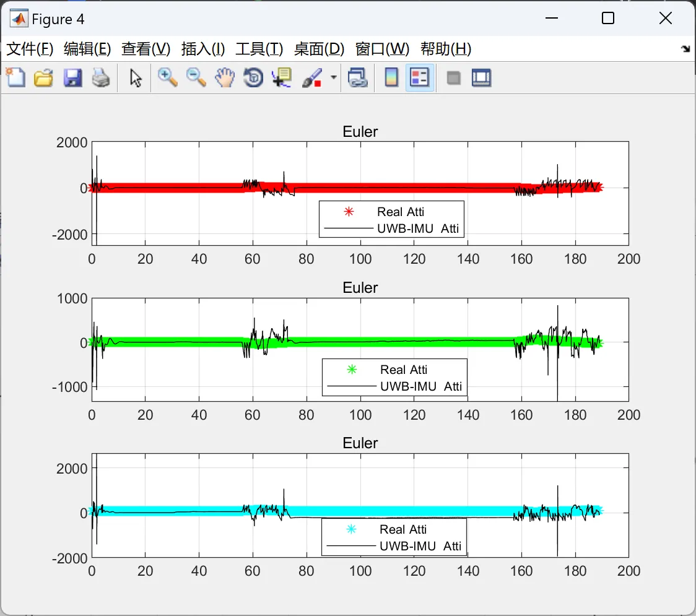Save the figure with the floppy disk icon

tap(72, 77)
